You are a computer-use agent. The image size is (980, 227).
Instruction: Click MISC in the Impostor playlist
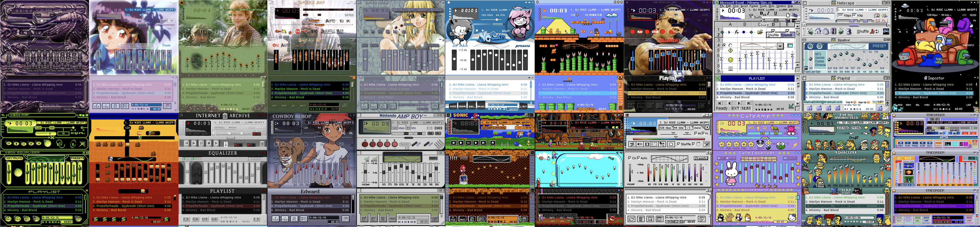[x=927, y=105]
